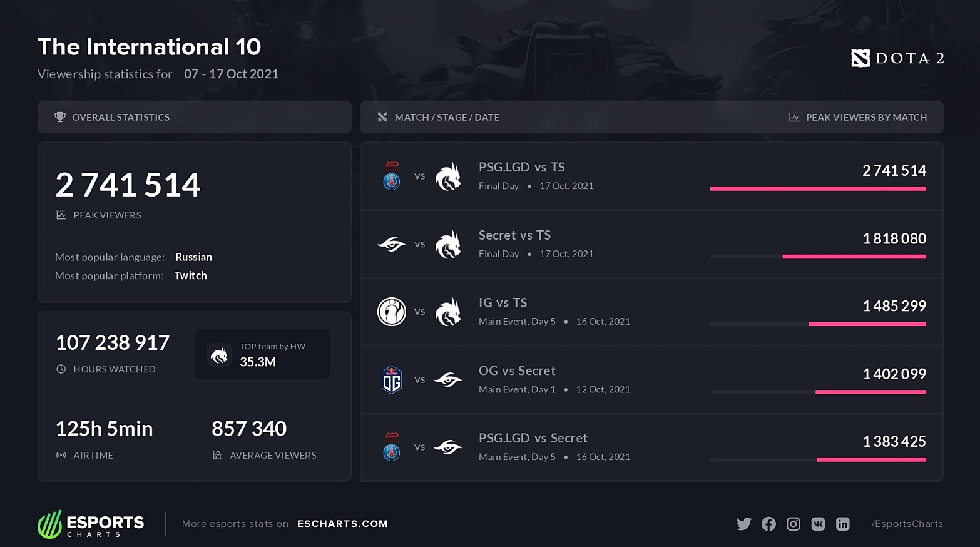Click the trophy icon beside Overall Statistics
This screenshot has width=980, height=547.
pyautogui.click(x=60, y=117)
